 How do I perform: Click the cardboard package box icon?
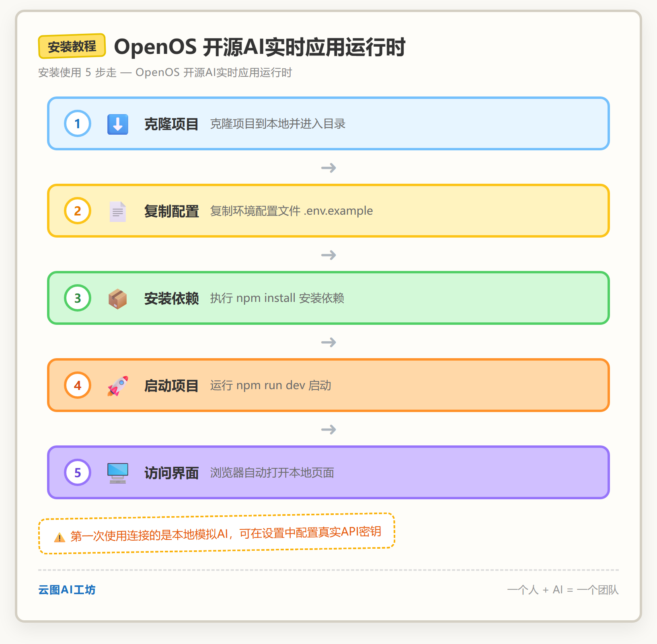coord(118,299)
